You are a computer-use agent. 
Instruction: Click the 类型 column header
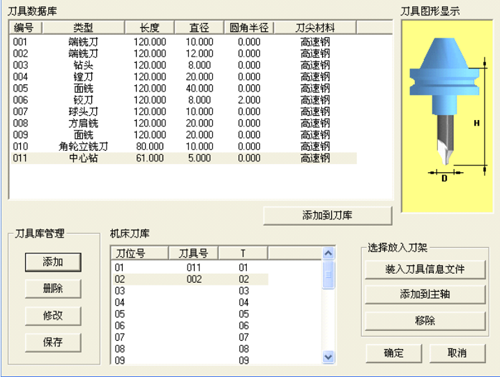pos(83,28)
